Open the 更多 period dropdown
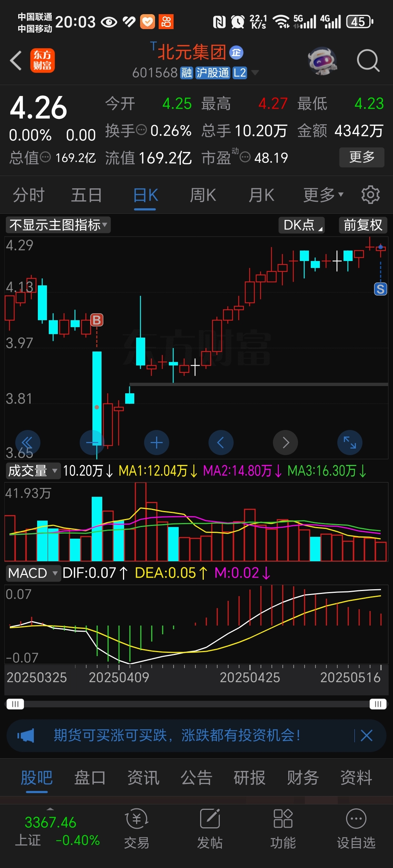Image resolution: width=393 pixels, height=868 pixels. pos(323,195)
